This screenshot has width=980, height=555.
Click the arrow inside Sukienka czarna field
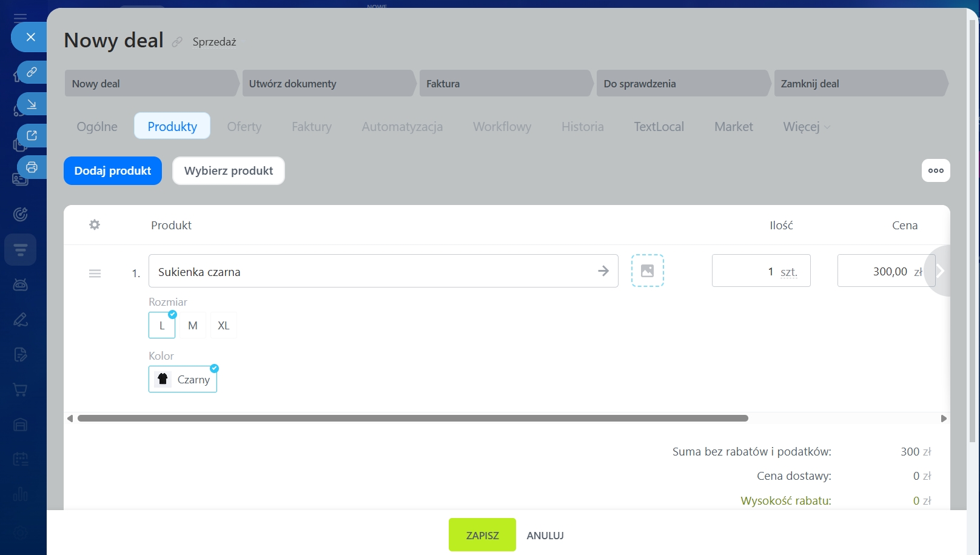point(603,271)
